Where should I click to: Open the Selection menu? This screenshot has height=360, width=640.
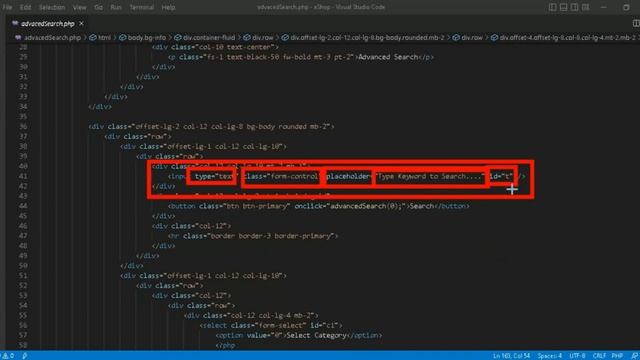point(52,7)
